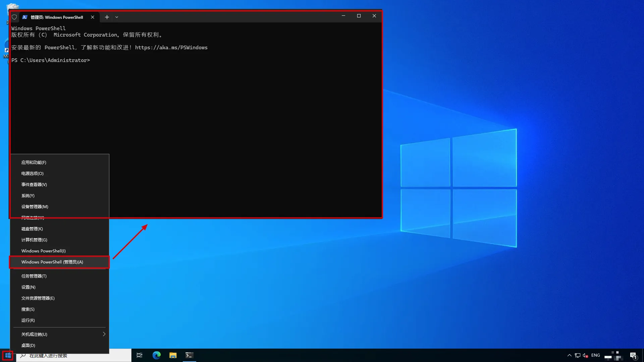Choose 应用和功能(F) from the menu

(x=60, y=163)
